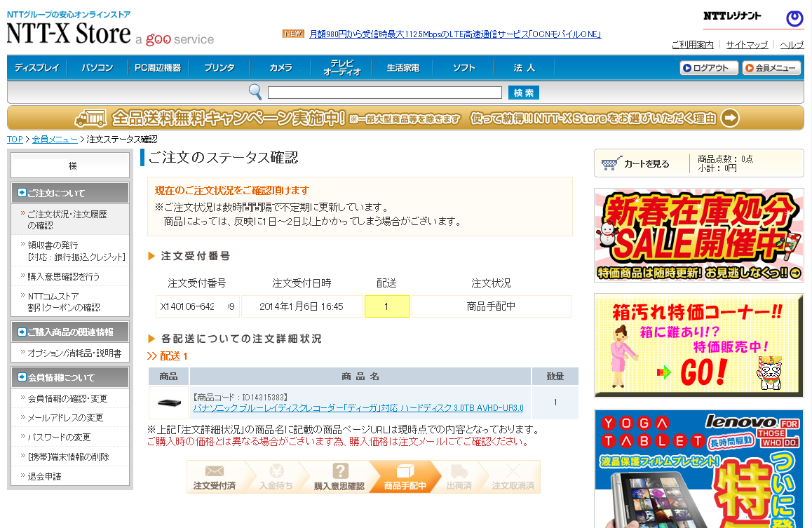Click the ご注文について sidebar header

[x=70, y=193]
